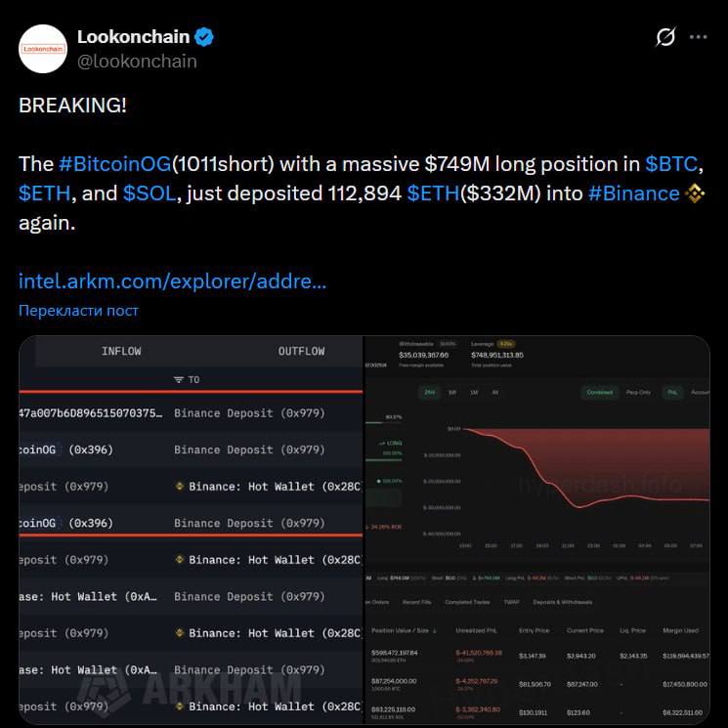The image size is (728, 728).
Task: Switch to the INFLOW tab
Action: [x=121, y=351]
